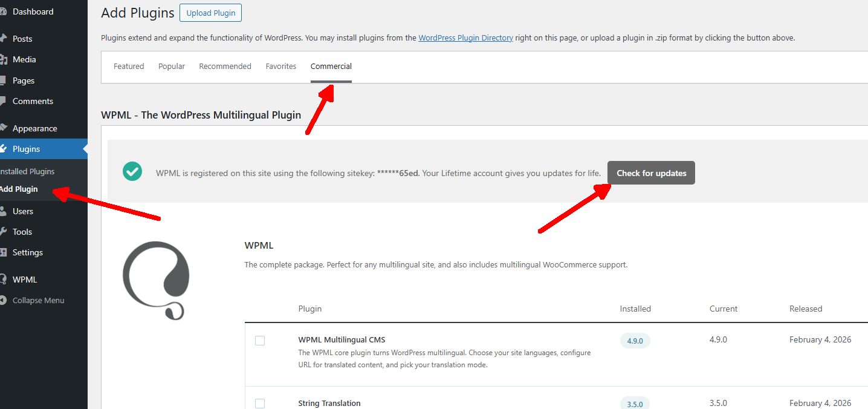The image size is (868, 409).
Task: Open the Posts menu
Action: (22, 39)
